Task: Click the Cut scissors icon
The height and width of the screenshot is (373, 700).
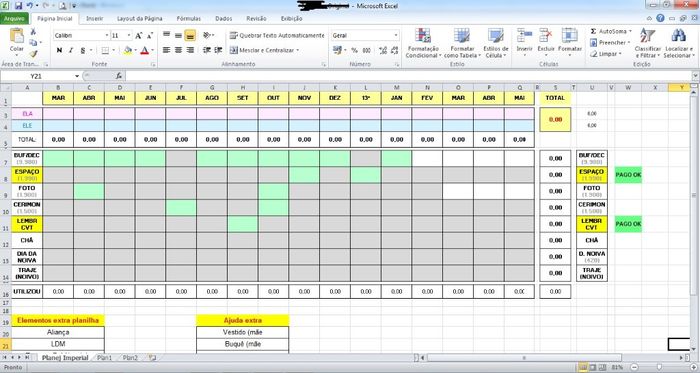Action: click(x=33, y=32)
